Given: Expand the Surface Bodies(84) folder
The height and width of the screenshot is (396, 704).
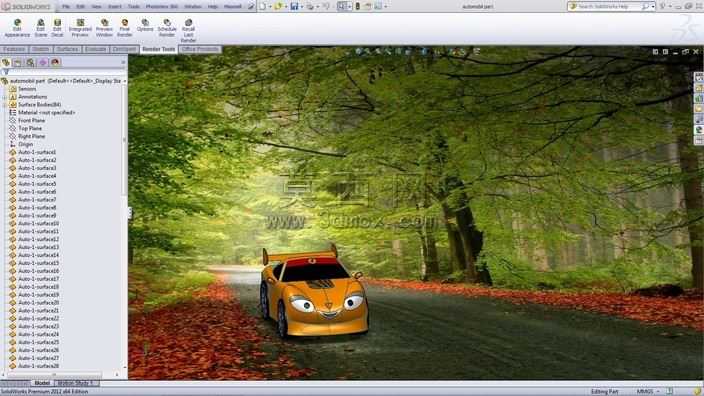Looking at the screenshot, I should coord(4,105).
